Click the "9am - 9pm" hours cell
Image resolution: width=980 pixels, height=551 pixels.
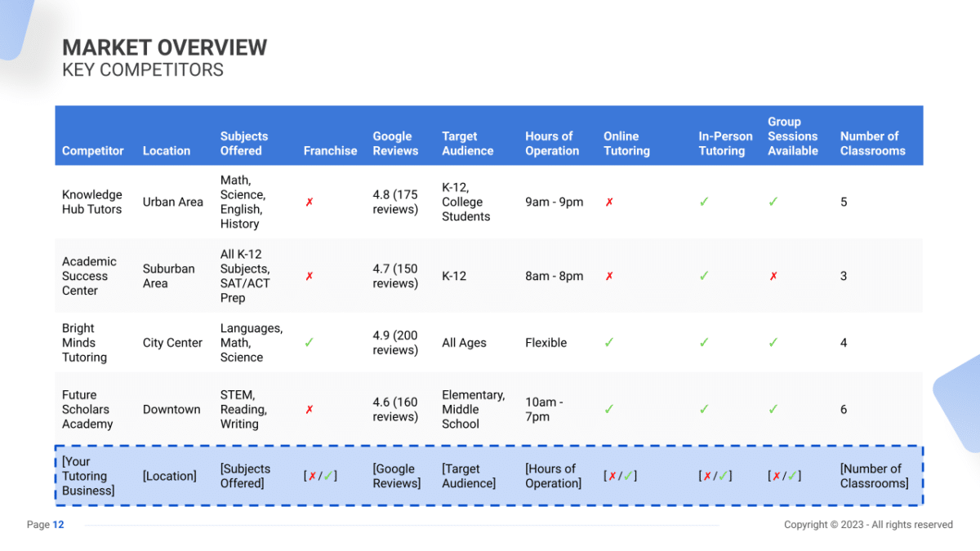tap(555, 202)
